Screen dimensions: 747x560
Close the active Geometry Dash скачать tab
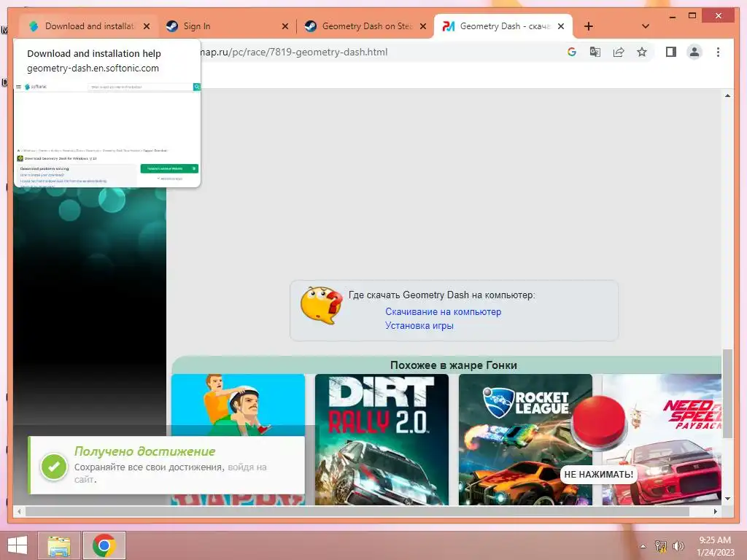click(561, 26)
